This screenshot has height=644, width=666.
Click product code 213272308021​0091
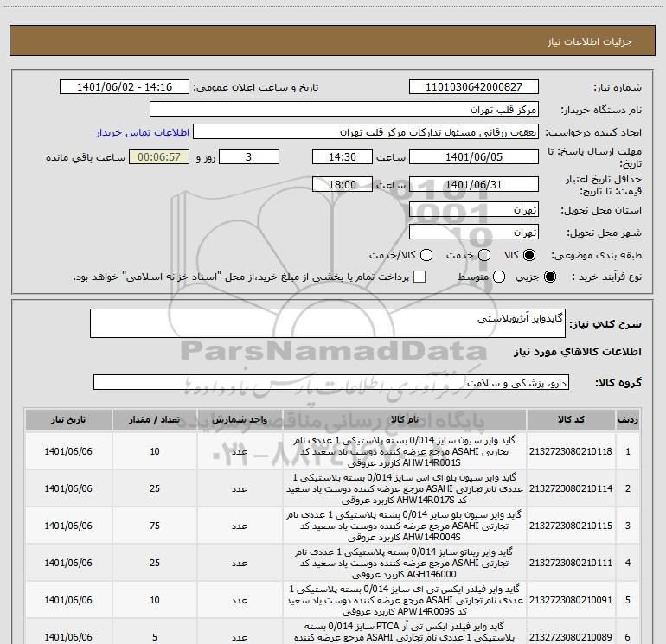pyautogui.click(x=571, y=600)
